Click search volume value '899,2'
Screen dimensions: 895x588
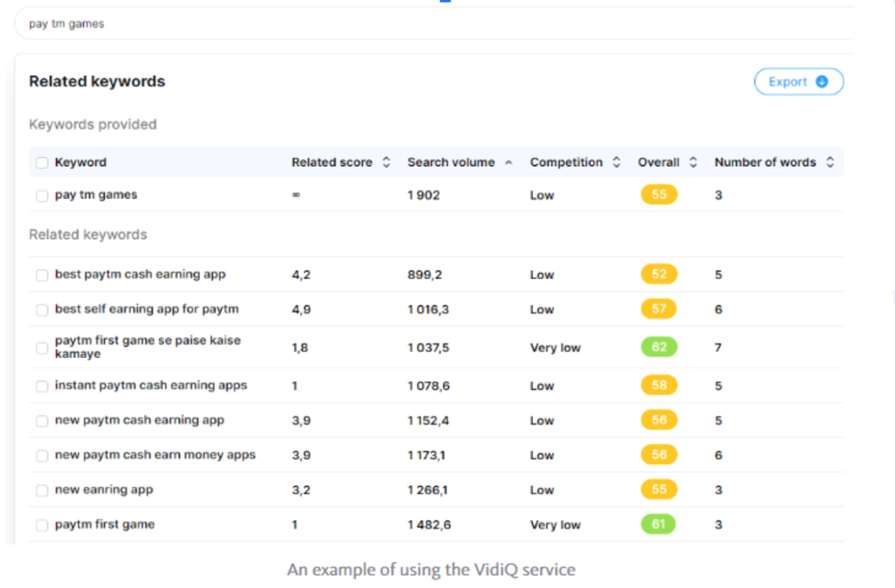pyautogui.click(x=425, y=275)
